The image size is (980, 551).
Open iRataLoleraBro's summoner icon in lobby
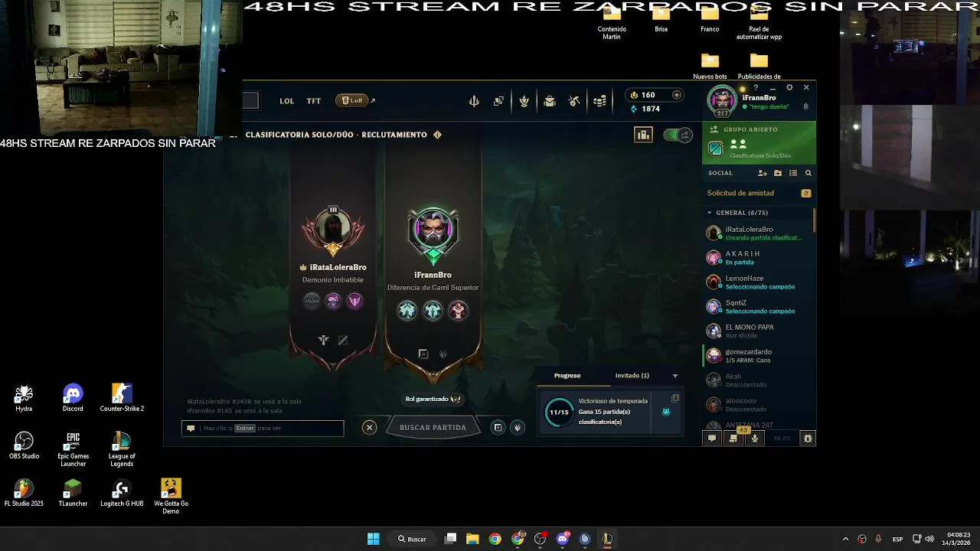[x=333, y=228]
